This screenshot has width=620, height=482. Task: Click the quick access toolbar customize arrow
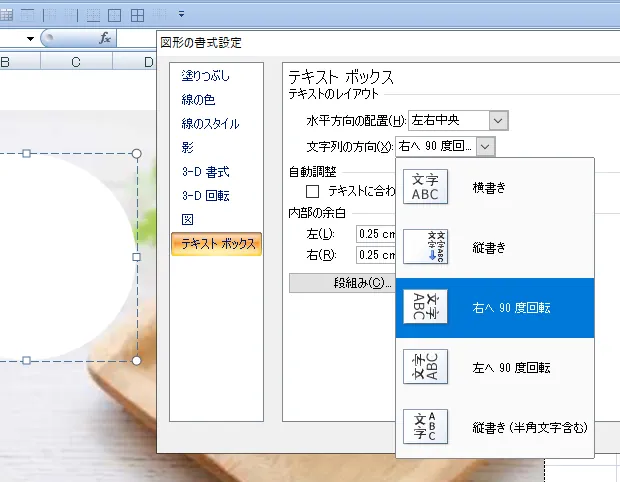[181, 14]
